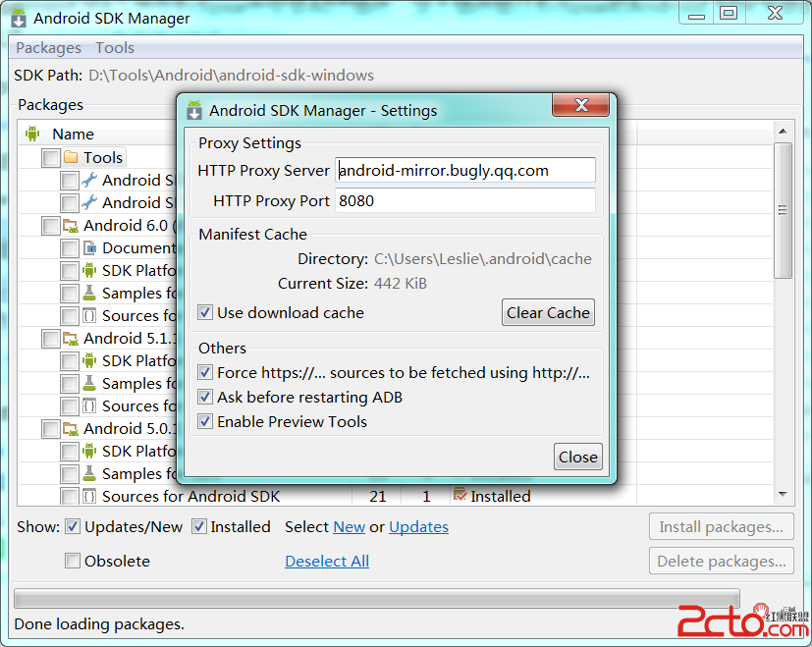
Task: Toggle Force https sources fetched using http
Action: (x=205, y=372)
